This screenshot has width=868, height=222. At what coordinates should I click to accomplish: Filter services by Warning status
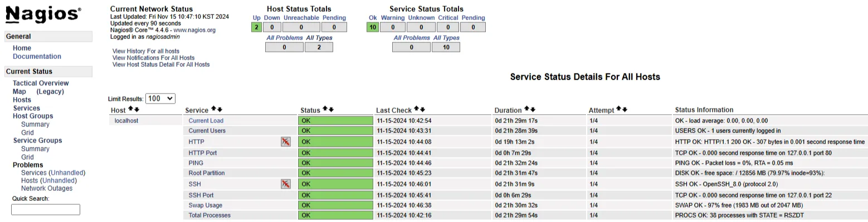click(x=393, y=18)
